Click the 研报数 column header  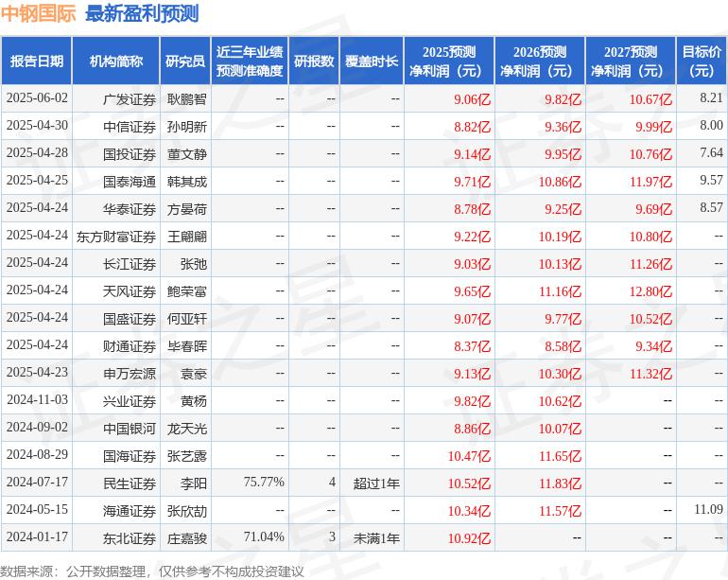coord(314,61)
